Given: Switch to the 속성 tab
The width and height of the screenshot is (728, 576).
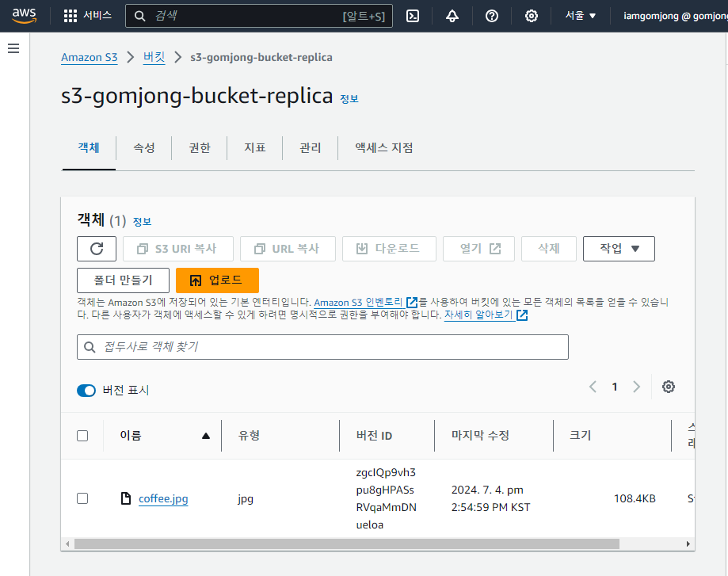Looking at the screenshot, I should [144, 147].
